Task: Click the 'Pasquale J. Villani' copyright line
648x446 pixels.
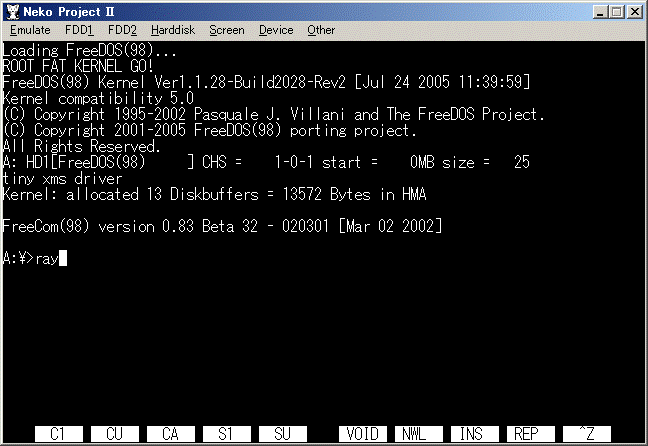Action: [274, 114]
